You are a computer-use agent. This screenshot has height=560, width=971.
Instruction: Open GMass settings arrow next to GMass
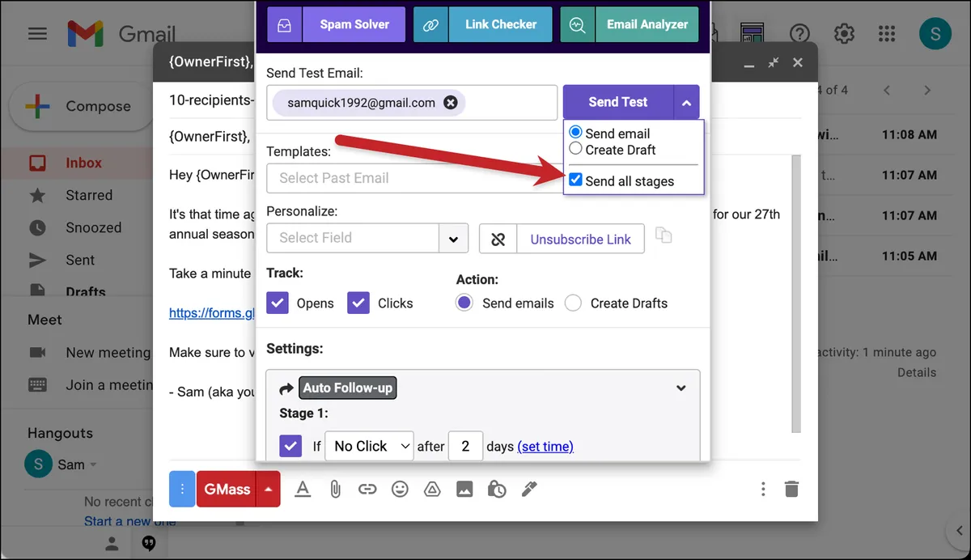pyautogui.click(x=268, y=489)
